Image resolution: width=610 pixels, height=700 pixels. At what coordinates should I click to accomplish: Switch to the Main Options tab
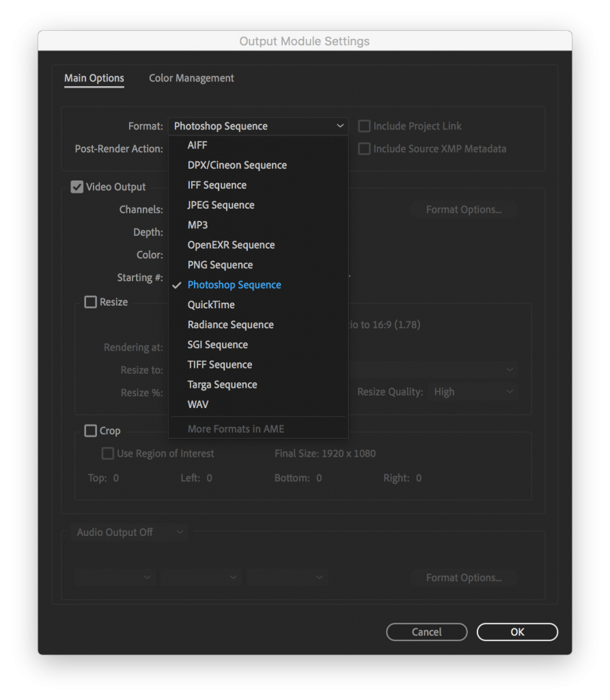pos(94,78)
